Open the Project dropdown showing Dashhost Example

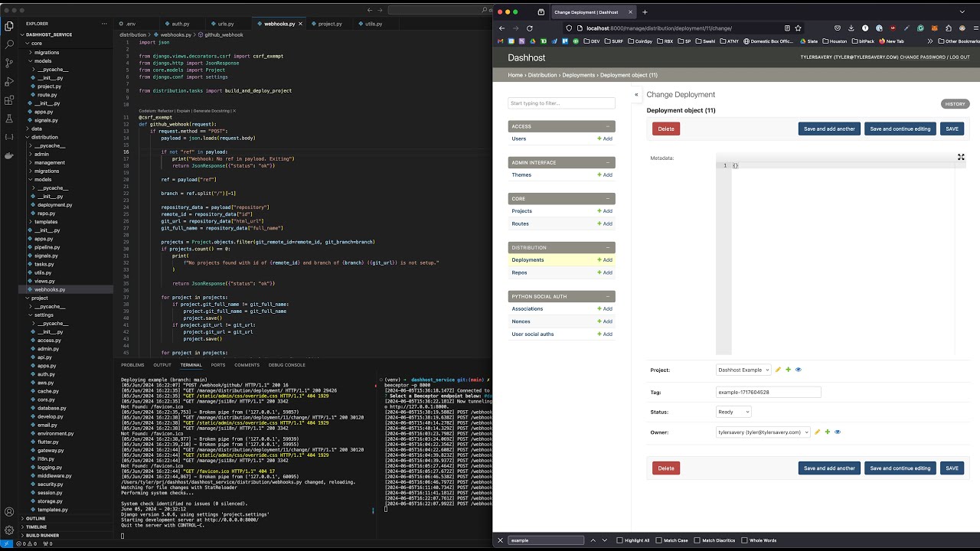tap(743, 370)
